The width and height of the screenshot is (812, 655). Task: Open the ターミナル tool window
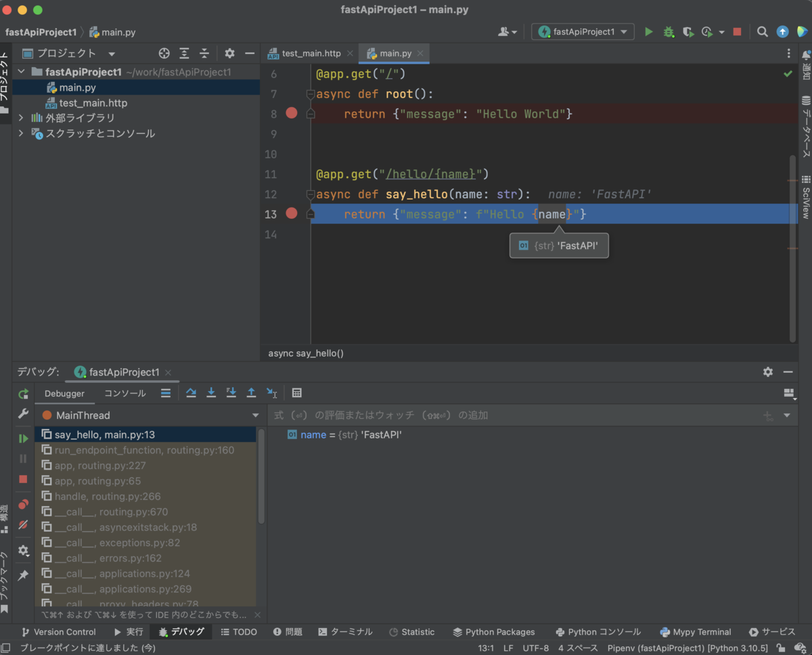click(x=345, y=632)
